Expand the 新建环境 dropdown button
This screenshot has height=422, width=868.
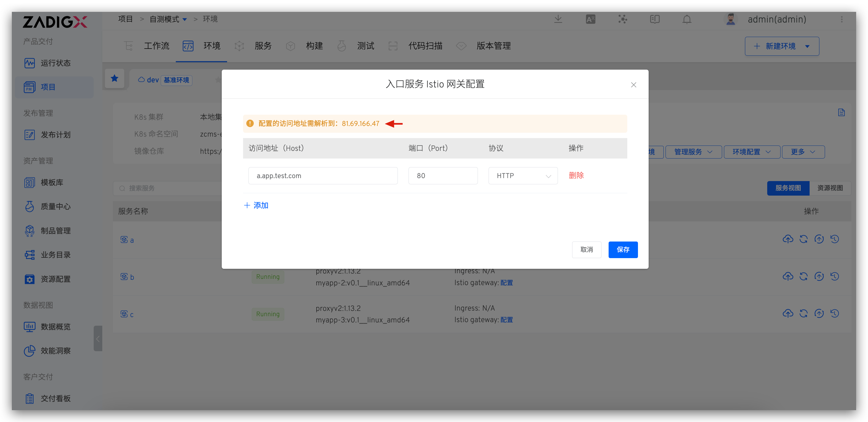(807, 46)
